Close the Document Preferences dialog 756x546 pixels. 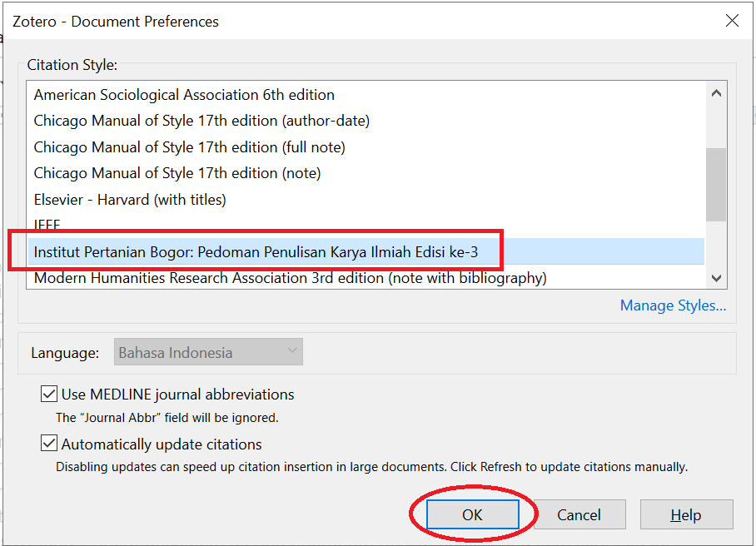[x=732, y=21]
